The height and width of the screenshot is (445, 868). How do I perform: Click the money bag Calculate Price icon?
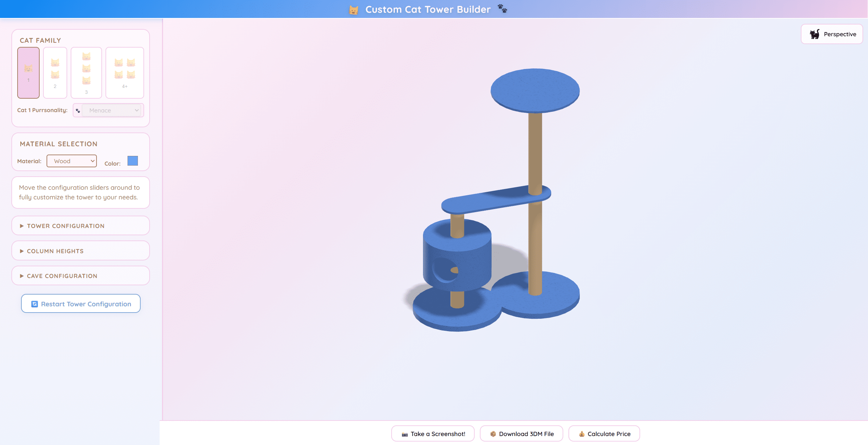tap(582, 434)
